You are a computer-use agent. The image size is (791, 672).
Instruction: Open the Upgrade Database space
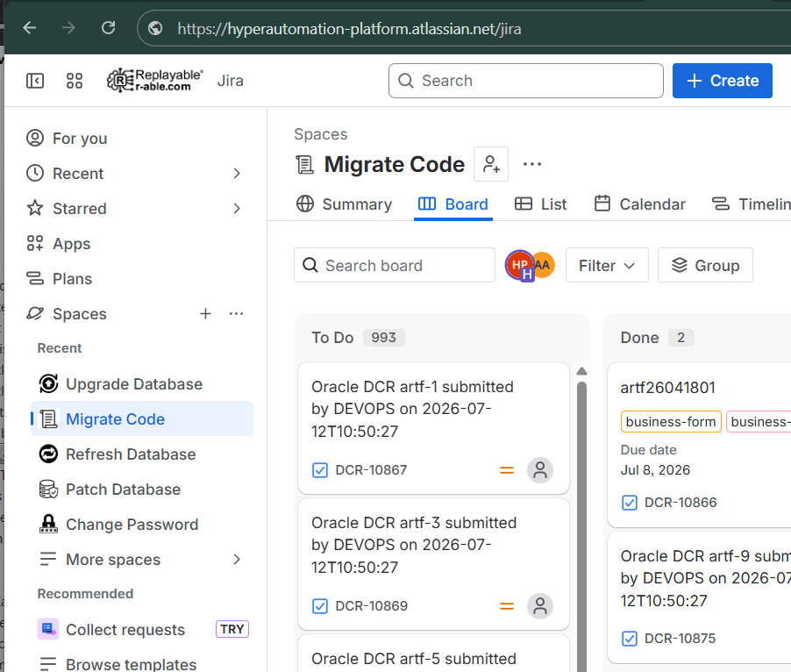tap(142, 384)
